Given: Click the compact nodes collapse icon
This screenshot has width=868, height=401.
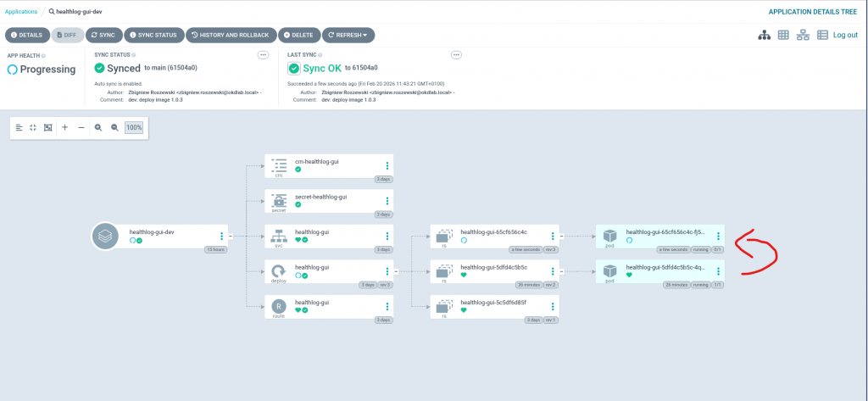Looking at the screenshot, I should click(x=33, y=127).
